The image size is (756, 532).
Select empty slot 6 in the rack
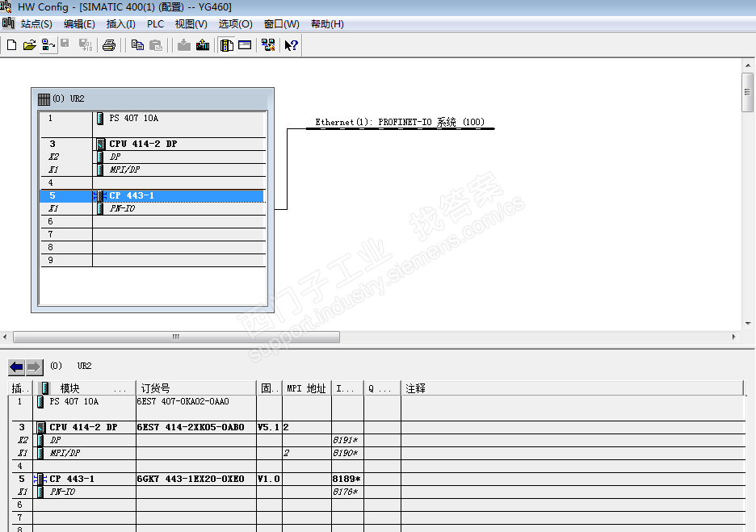153,222
